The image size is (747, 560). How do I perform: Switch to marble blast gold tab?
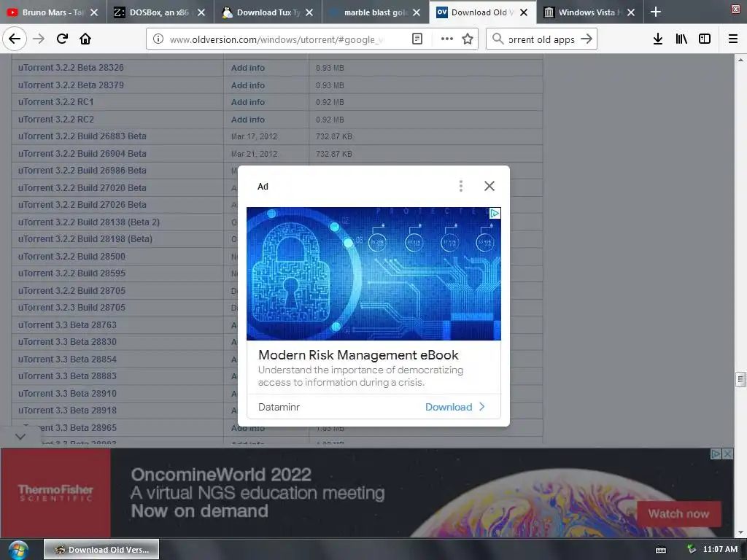(374, 12)
